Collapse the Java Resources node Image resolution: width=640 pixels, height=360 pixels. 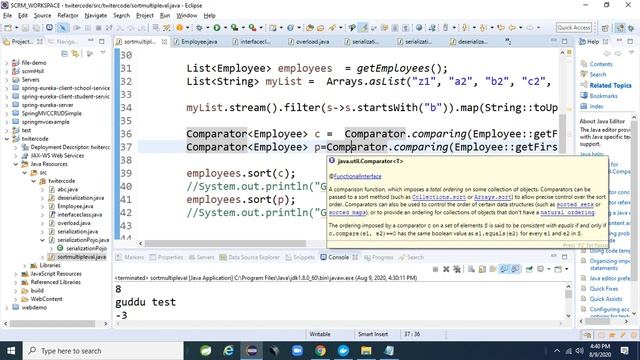pos(16,164)
